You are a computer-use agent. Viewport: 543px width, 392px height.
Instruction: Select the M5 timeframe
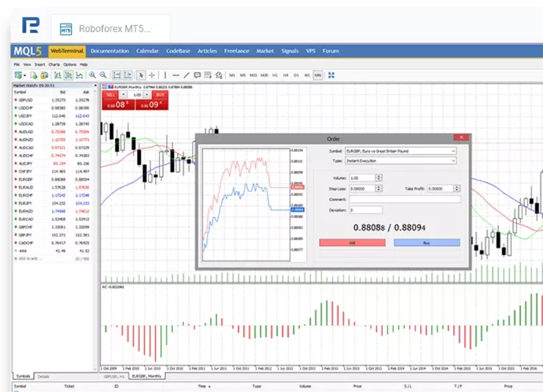coord(243,75)
